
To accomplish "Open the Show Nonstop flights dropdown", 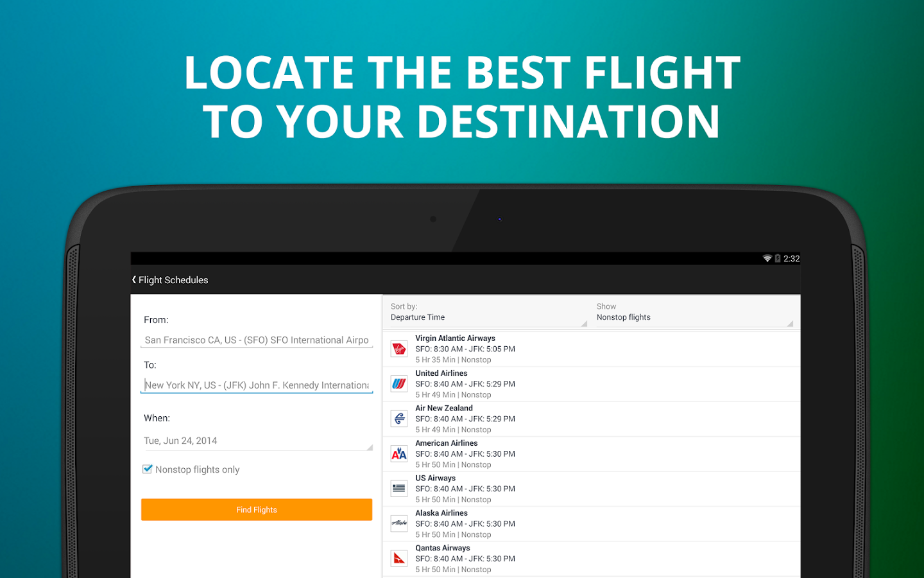I will pos(695,312).
